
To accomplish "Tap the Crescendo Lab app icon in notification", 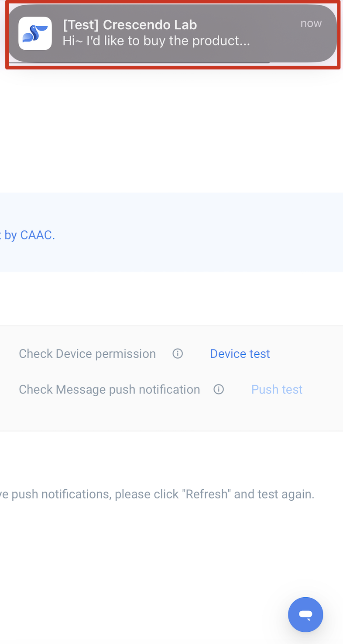I will [35, 33].
